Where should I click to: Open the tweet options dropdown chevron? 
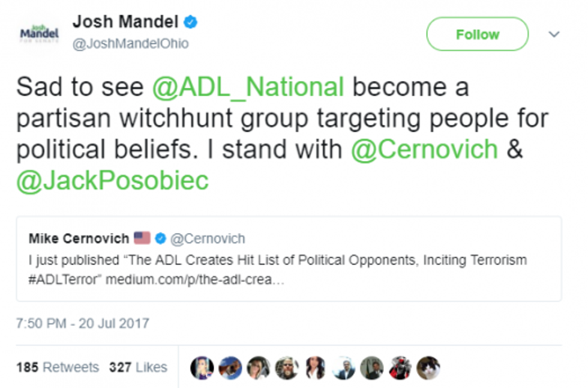(x=554, y=34)
